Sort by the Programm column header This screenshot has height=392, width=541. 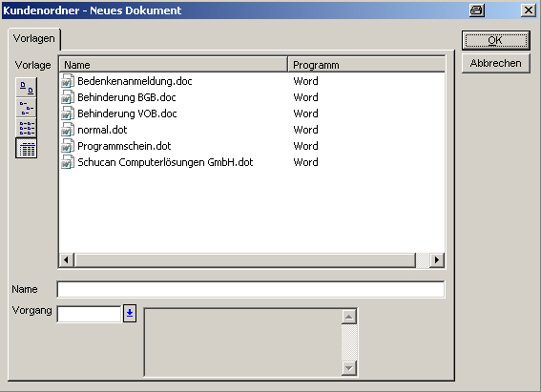[x=366, y=65]
